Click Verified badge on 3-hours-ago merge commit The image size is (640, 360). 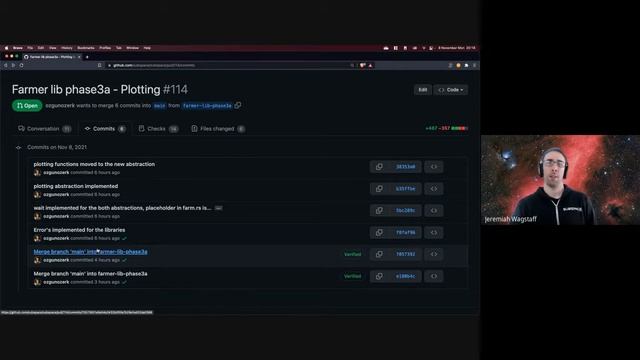[352, 276]
